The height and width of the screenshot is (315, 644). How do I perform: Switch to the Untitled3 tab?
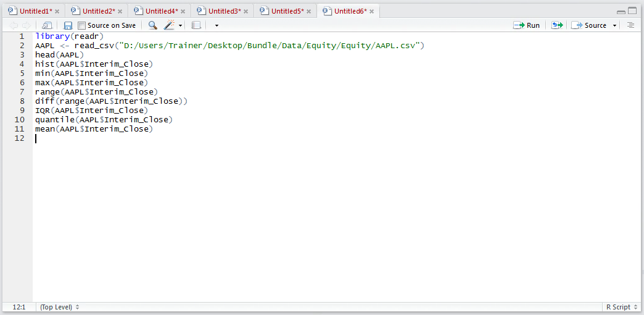pyautogui.click(x=225, y=12)
